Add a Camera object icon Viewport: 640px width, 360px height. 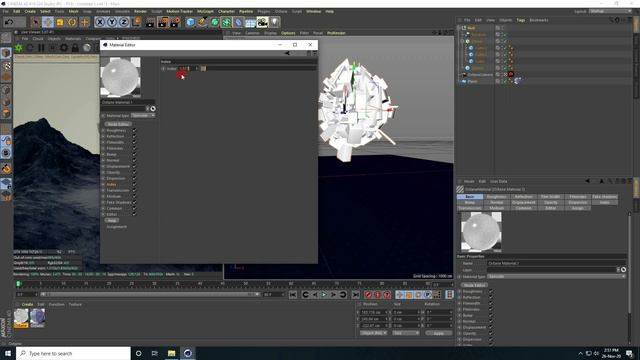point(262,22)
